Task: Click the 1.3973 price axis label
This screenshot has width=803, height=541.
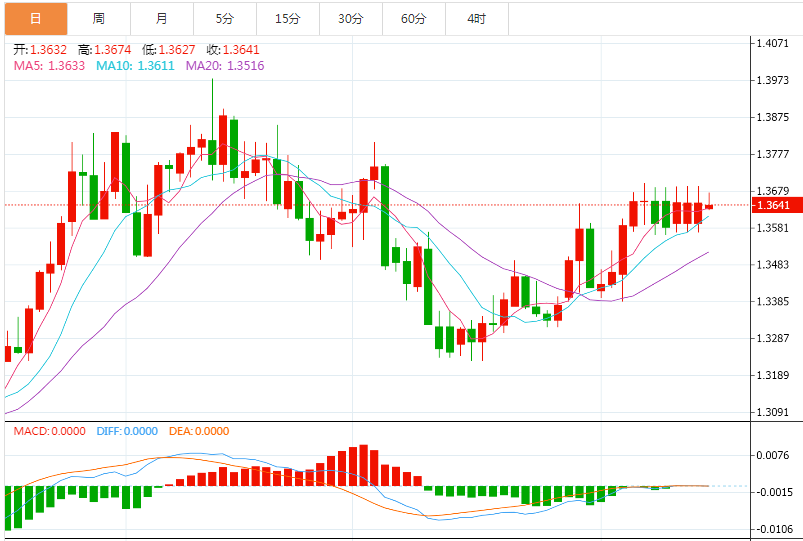Action: [773, 80]
